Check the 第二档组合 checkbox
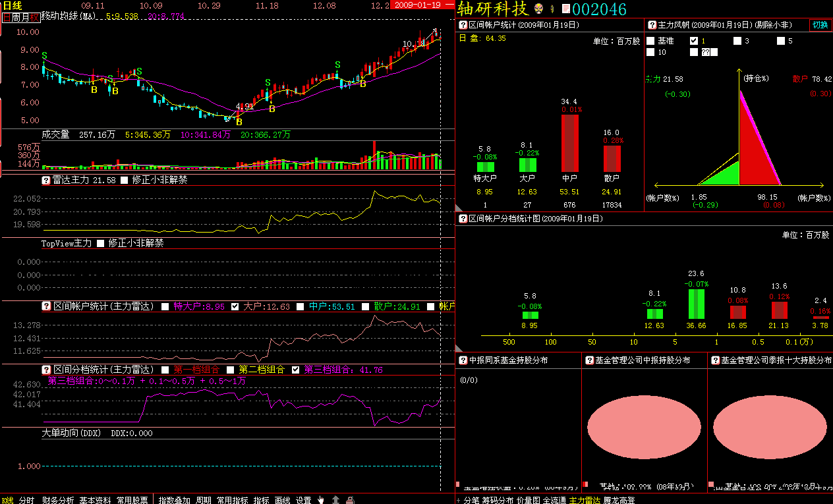 pyautogui.click(x=231, y=370)
